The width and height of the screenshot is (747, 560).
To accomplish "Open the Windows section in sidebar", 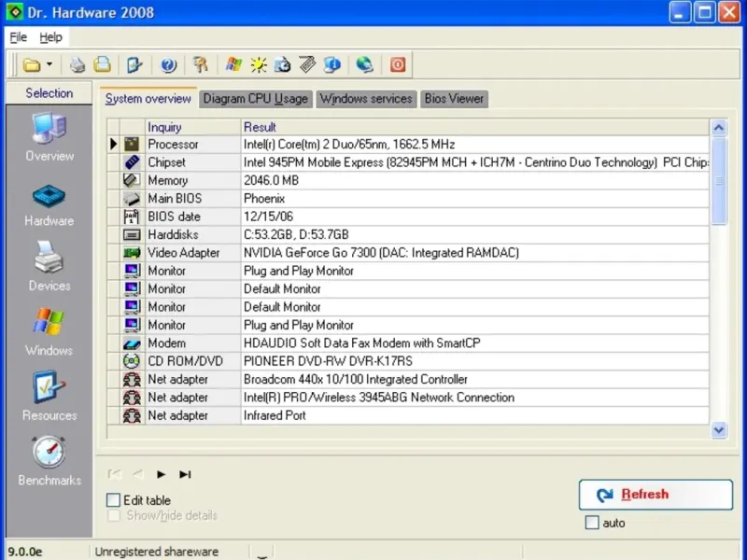I will 49,331.
